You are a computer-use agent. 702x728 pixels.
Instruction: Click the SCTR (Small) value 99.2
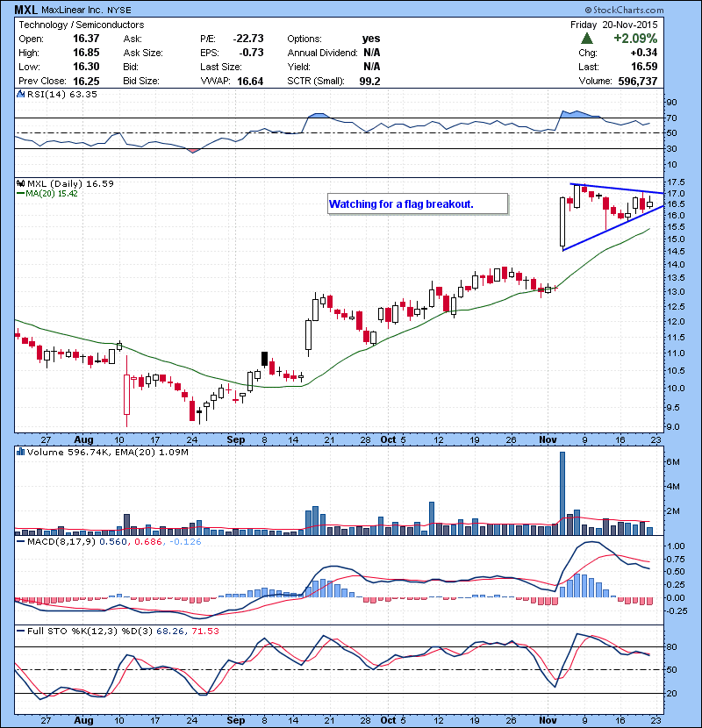369,82
